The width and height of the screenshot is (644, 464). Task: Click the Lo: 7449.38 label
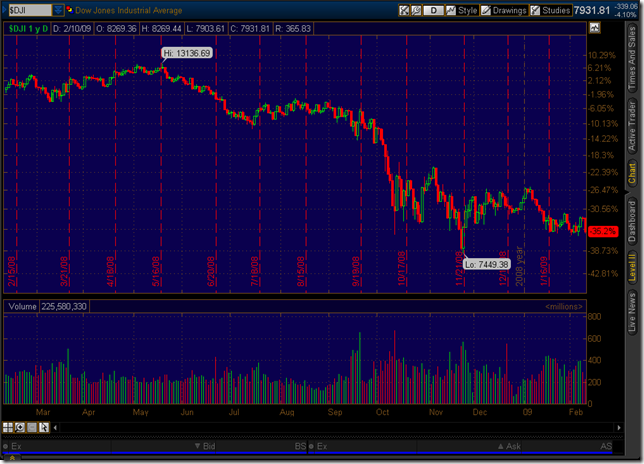(x=487, y=264)
